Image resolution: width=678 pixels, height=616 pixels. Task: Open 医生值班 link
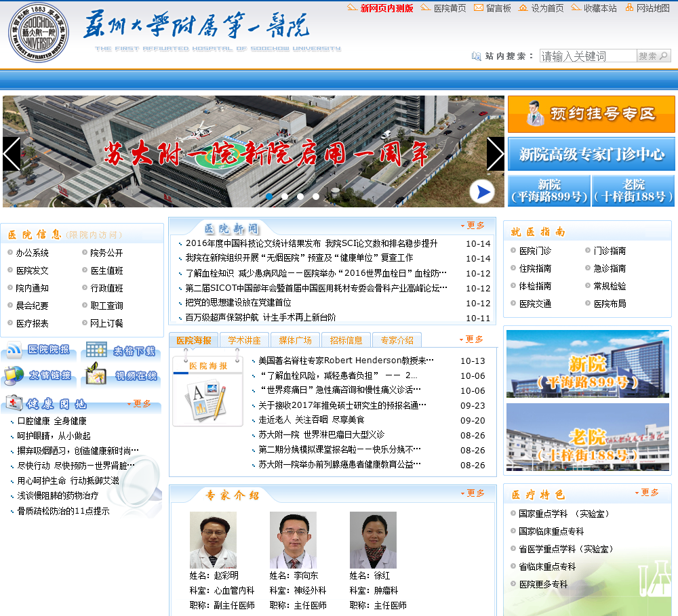click(x=106, y=270)
